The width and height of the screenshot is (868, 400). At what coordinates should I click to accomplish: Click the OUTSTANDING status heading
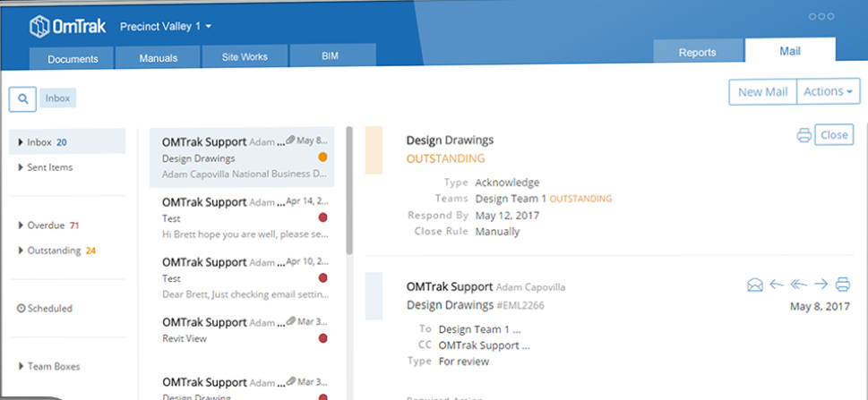coord(445,158)
